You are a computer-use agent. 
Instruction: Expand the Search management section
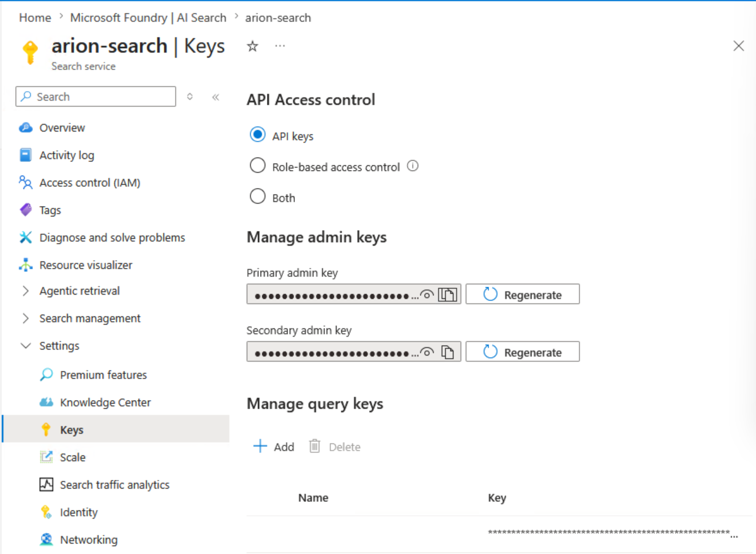[x=25, y=318]
